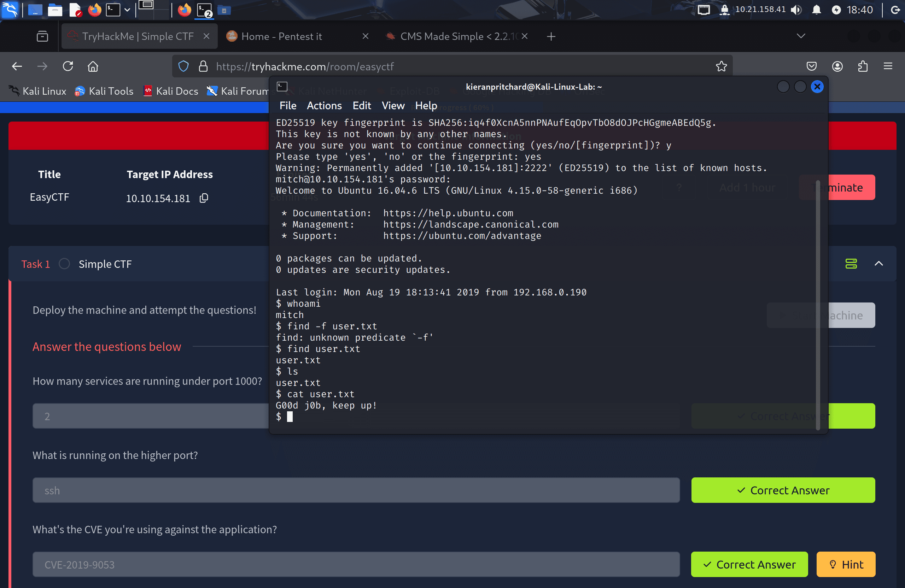View site security lock information
Viewport: 905px width, 588px height.
coord(203,66)
